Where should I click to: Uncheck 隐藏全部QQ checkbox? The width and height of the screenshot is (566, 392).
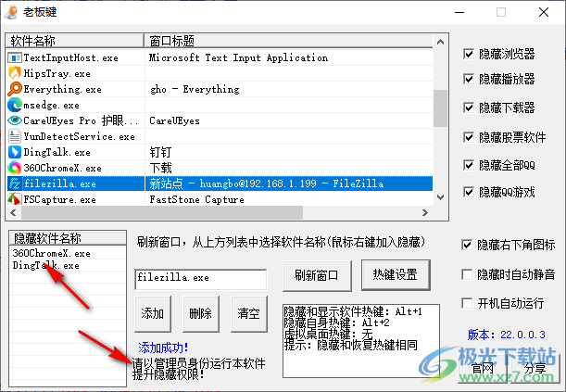click(x=468, y=165)
